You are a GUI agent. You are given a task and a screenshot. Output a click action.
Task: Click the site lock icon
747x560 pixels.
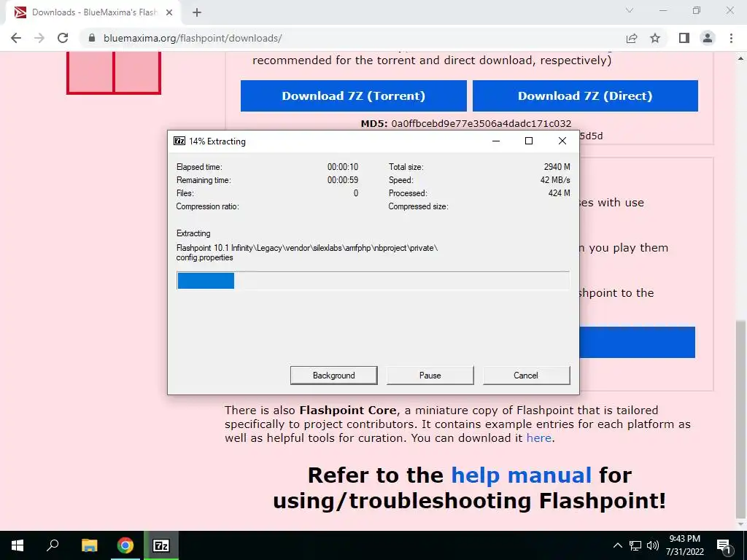pyautogui.click(x=92, y=38)
